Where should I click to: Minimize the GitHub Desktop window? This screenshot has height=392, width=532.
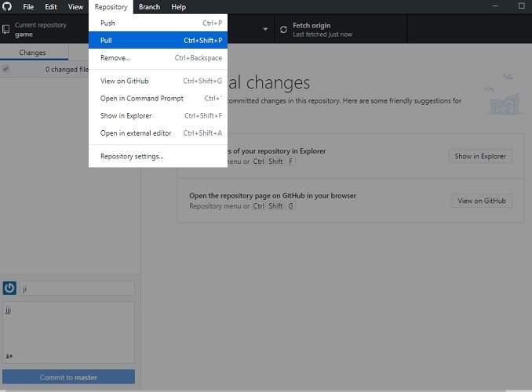click(495, 5)
